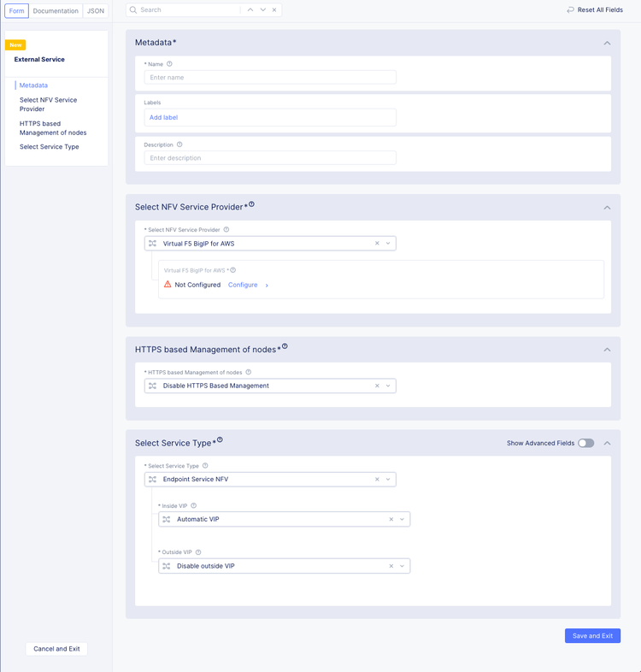Collapse the HTTPS based Management of nodes section
Screen dimensions: 641x672
point(607,350)
